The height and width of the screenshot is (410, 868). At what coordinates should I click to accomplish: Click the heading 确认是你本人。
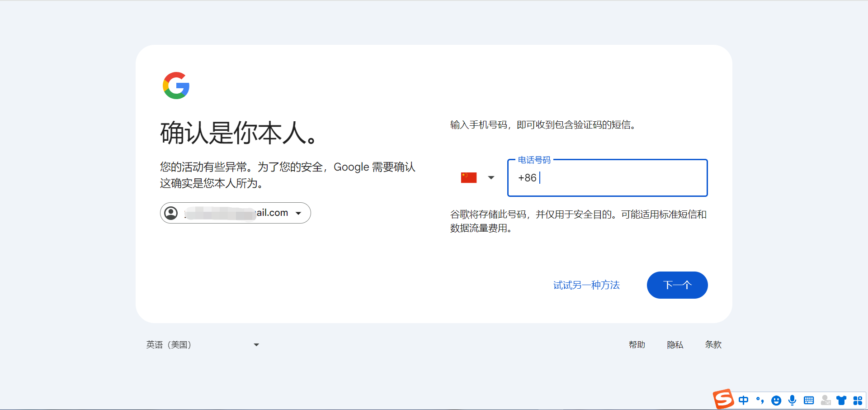click(x=239, y=133)
